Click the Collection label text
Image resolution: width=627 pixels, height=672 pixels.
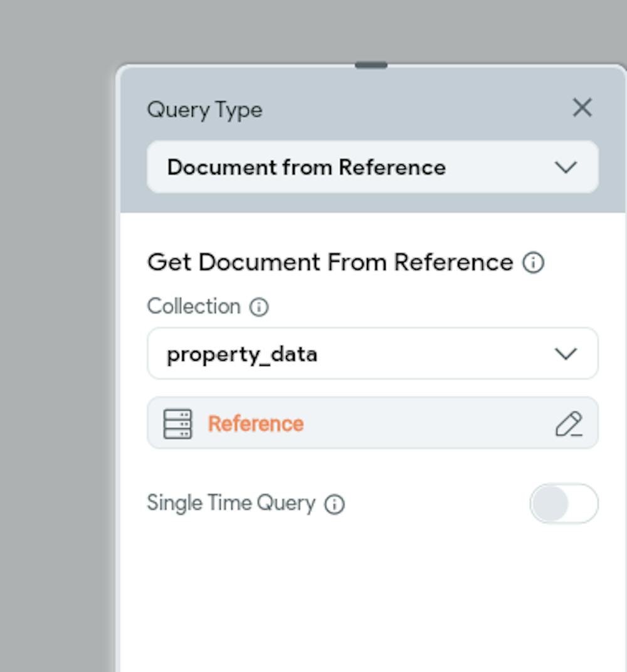coord(193,307)
